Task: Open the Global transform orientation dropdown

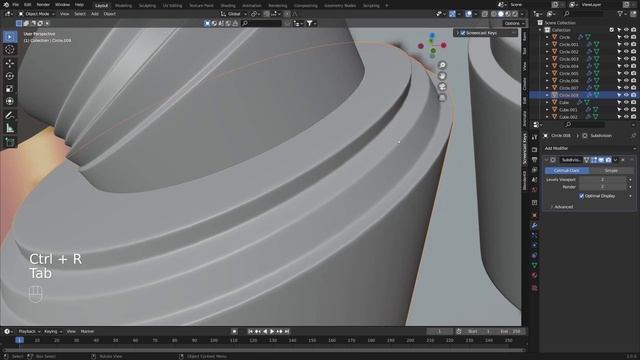Action: pos(233,14)
